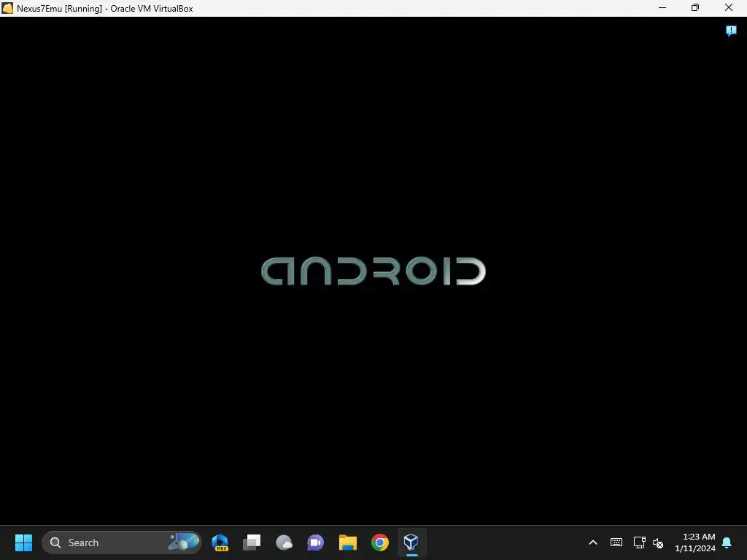Select the VirtualBox taskbar icon
The width and height of the screenshot is (747, 560).
(x=411, y=542)
